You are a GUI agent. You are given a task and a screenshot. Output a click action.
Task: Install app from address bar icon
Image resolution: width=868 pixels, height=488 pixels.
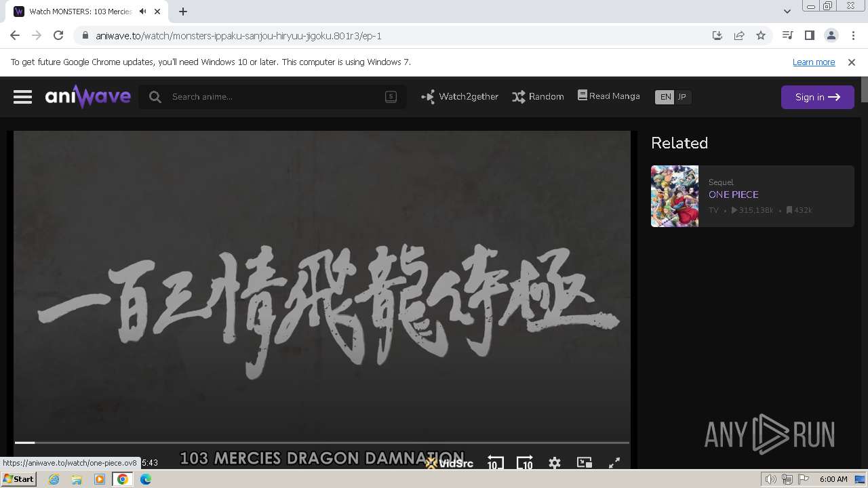tap(717, 35)
